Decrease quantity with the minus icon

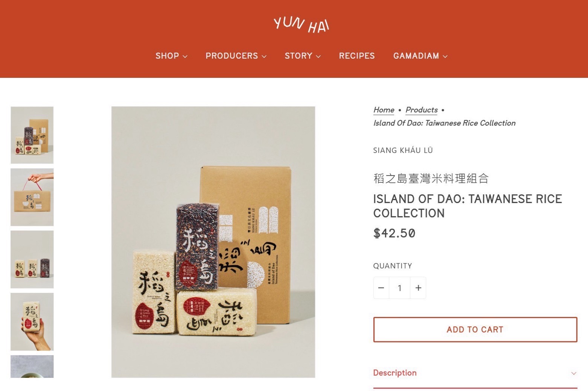[x=381, y=288]
